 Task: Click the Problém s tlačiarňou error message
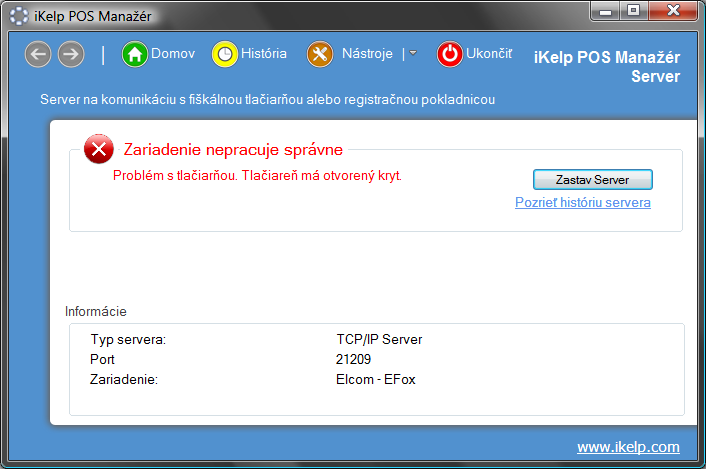pos(257,175)
